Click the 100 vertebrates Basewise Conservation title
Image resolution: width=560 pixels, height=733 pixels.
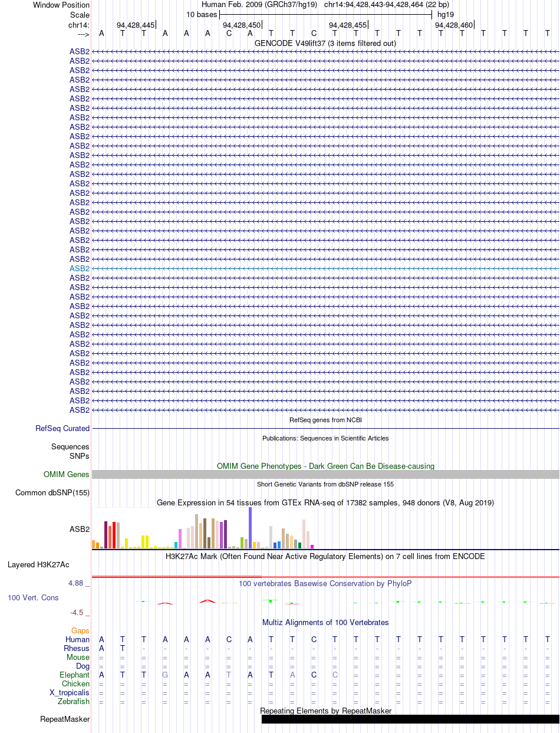pos(325,583)
